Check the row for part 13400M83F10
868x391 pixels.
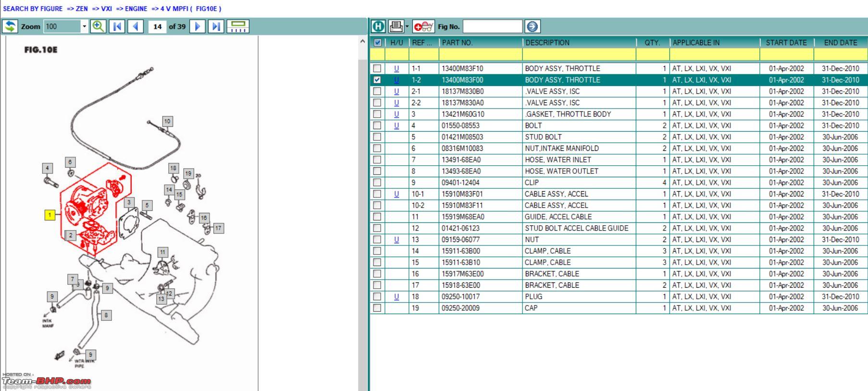click(377, 68)
